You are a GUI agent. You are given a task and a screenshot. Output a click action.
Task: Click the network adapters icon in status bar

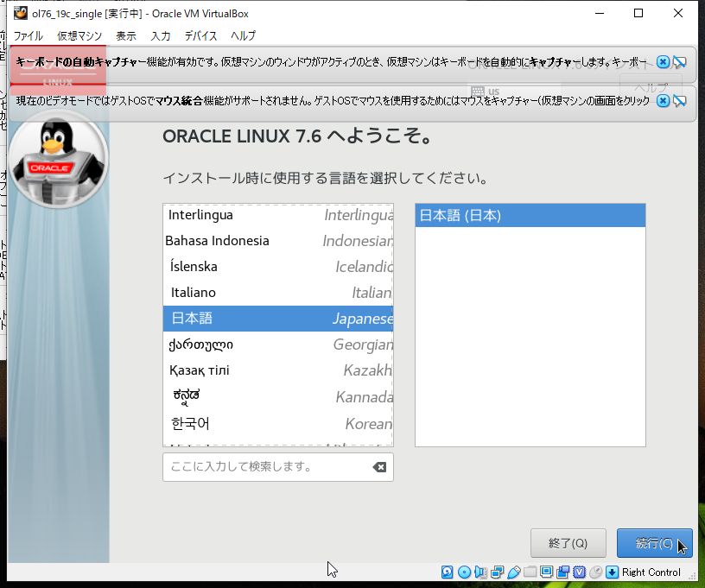coord(497,572)
